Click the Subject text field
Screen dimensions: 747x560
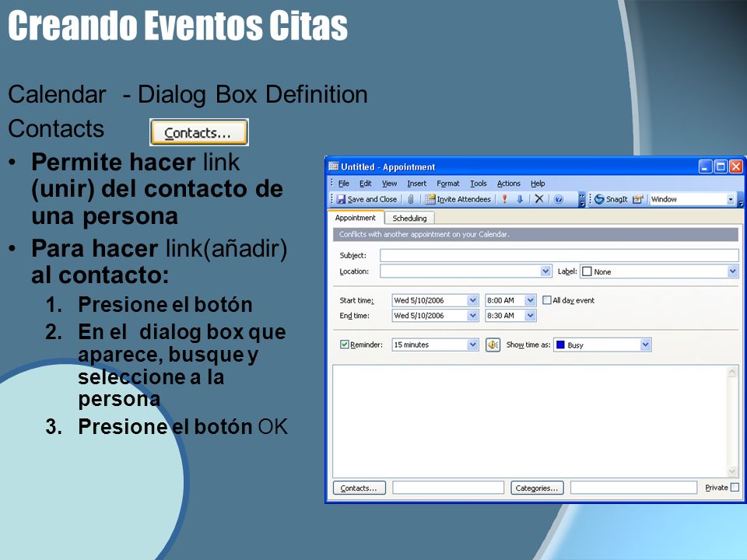(x=559, y=255)
